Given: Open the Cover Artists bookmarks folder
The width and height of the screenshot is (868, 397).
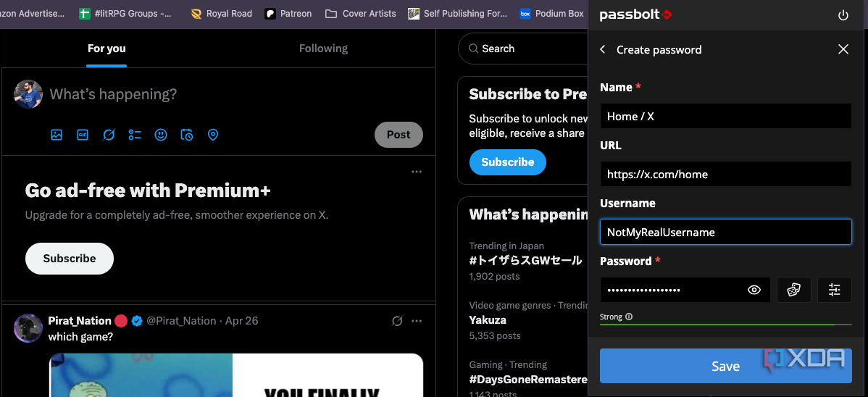Looking at the screenshot, I should 360,13.
